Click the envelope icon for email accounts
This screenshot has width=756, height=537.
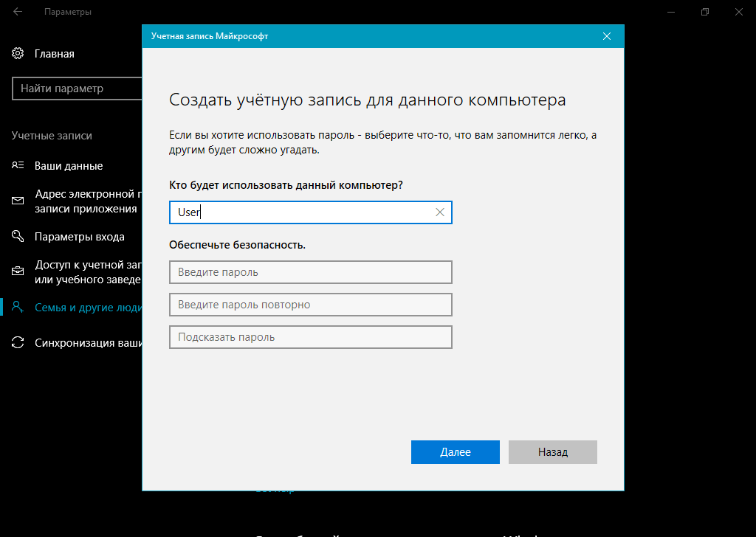pos(18,201)
